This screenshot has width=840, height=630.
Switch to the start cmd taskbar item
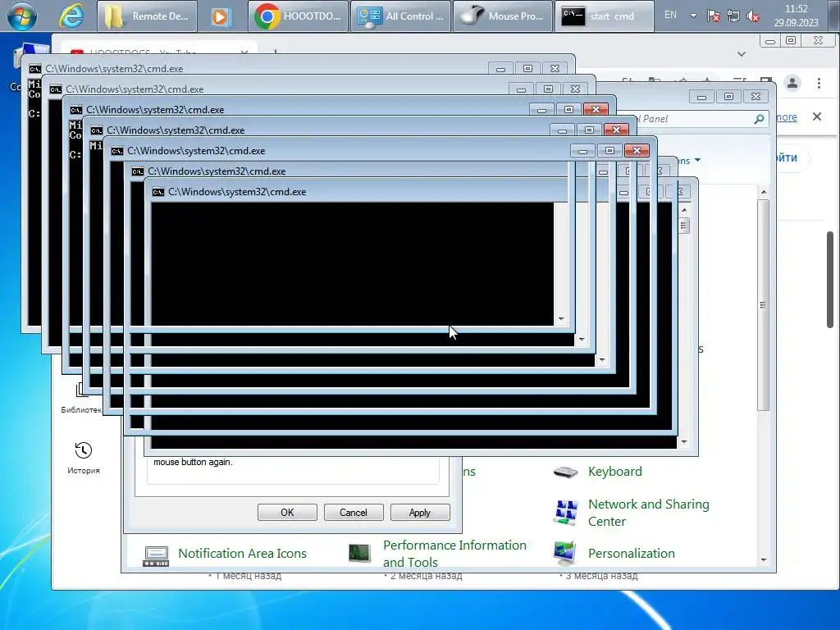click(605, 16)
